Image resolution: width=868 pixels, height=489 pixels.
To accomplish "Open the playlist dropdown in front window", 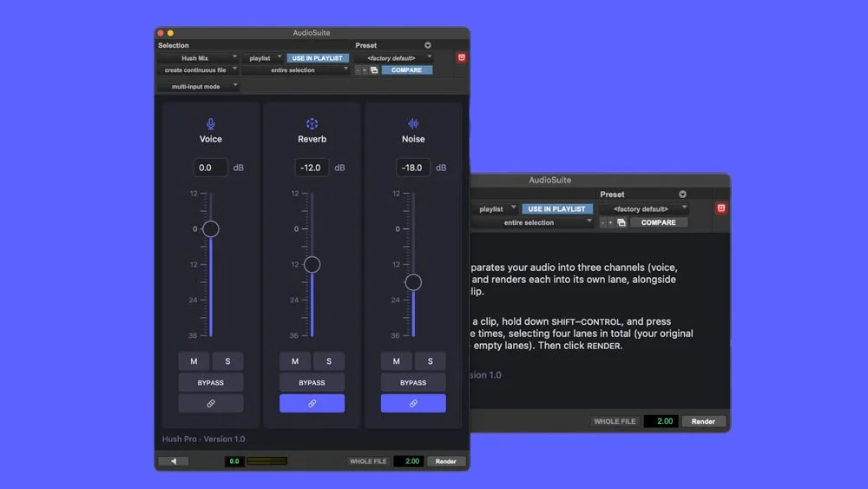I will pyautogui.click(x=263, y=58).
